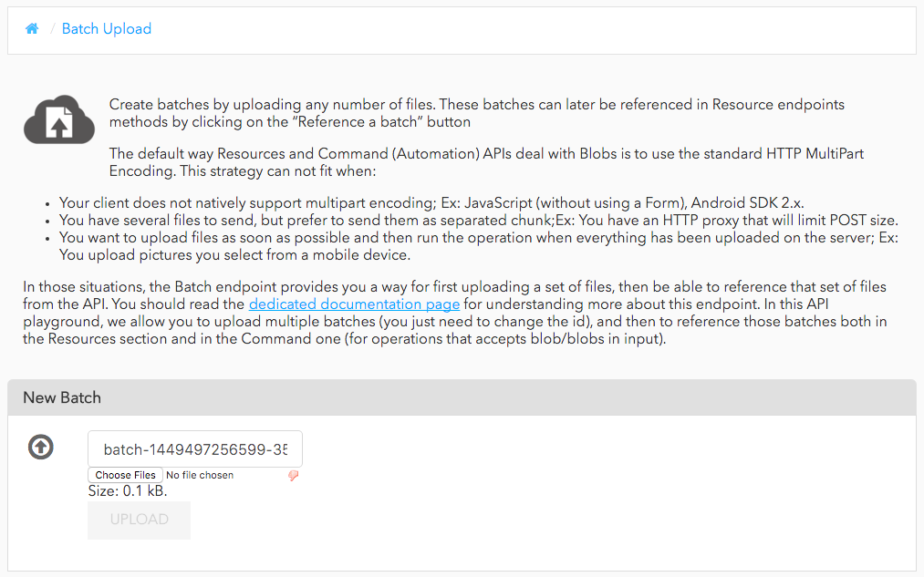924x577 pixels.
Task: Select the New Batch panel header
Action: coord(462,397)
